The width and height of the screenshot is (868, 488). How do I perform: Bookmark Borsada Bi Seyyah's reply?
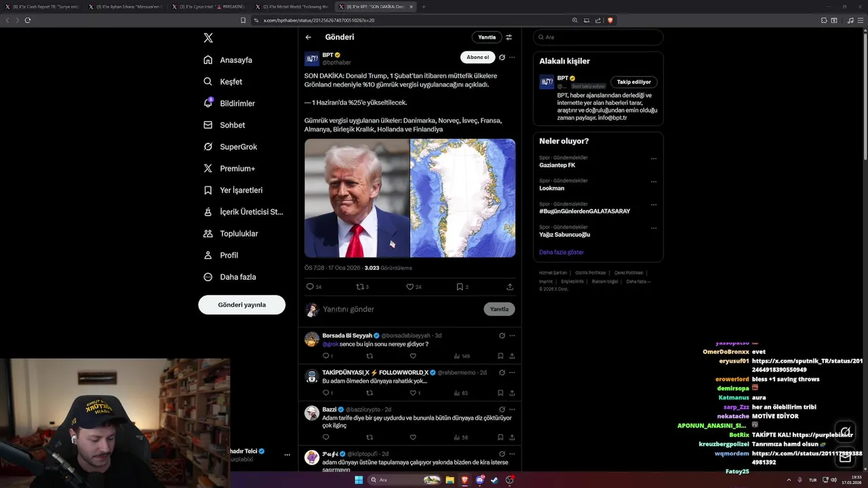(x=500, y=356)
